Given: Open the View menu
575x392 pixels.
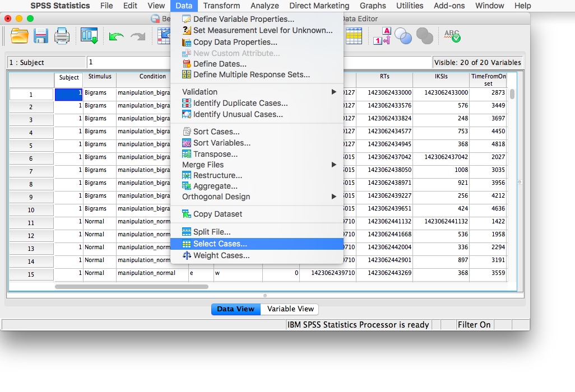Looking at the screenshot, I should click(156, 6).
